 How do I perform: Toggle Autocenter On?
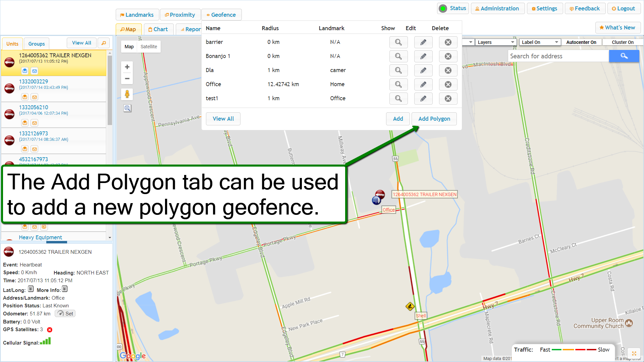(x=581, y=42)
